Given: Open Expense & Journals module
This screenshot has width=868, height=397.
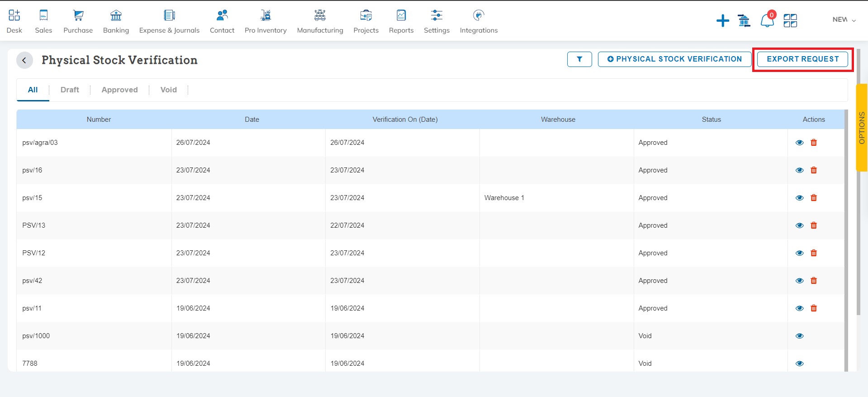Looking at the screenshot, I should click(x=169, y=21).
